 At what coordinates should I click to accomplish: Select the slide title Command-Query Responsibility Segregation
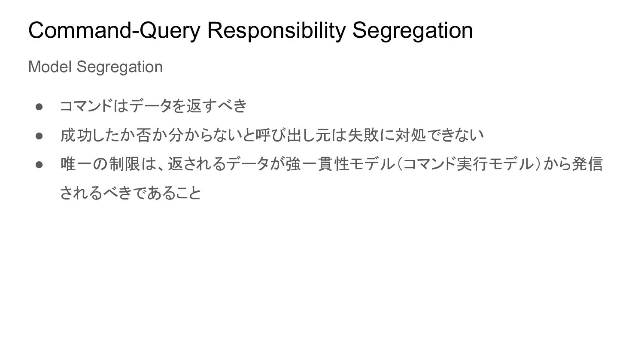tap(250, 30)
